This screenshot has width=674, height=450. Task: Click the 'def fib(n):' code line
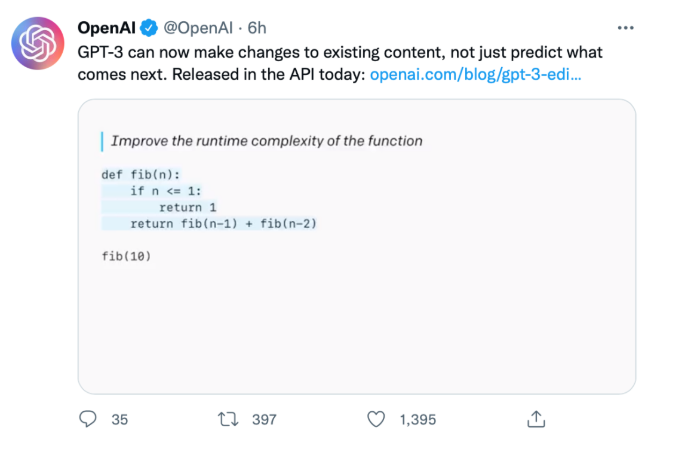coord(137,174)
